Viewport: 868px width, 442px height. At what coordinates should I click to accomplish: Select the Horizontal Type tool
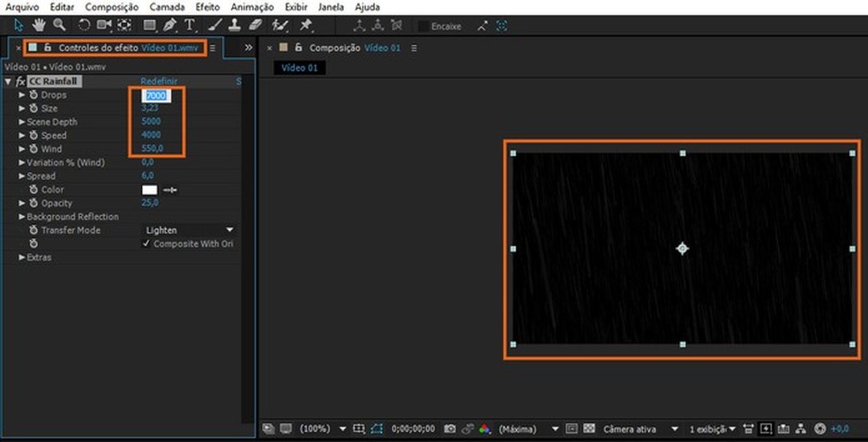click(190, 26)
